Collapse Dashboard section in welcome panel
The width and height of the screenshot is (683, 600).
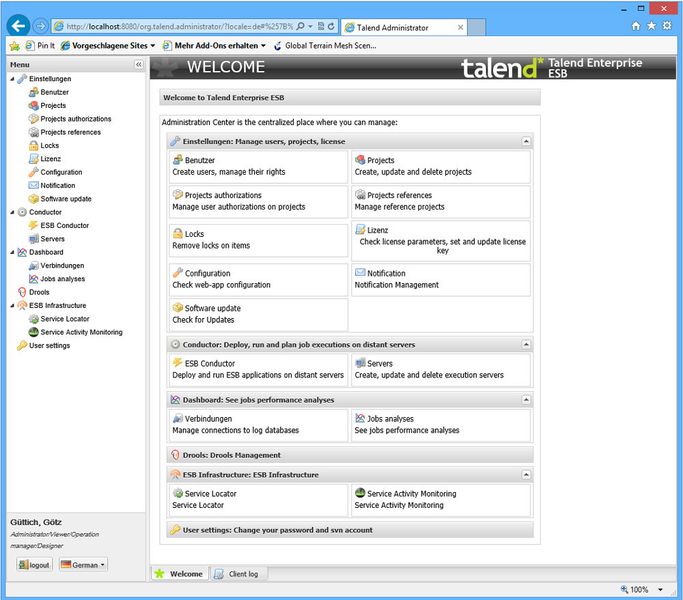526,400
